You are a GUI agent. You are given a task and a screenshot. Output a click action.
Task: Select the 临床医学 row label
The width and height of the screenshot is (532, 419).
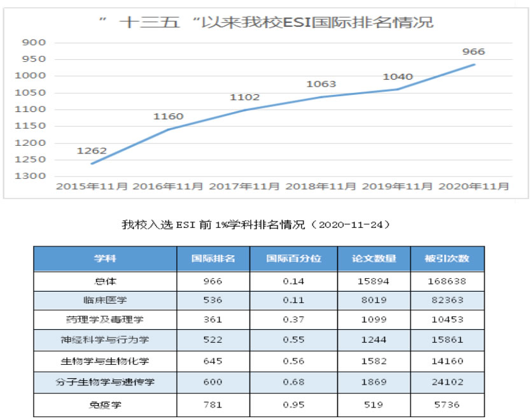pos(105,300)
